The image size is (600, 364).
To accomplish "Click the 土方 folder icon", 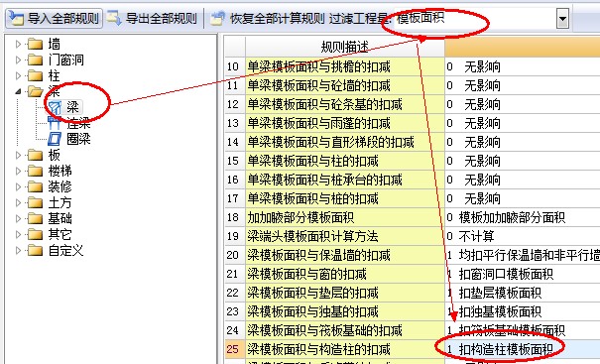I will (35, 202).
